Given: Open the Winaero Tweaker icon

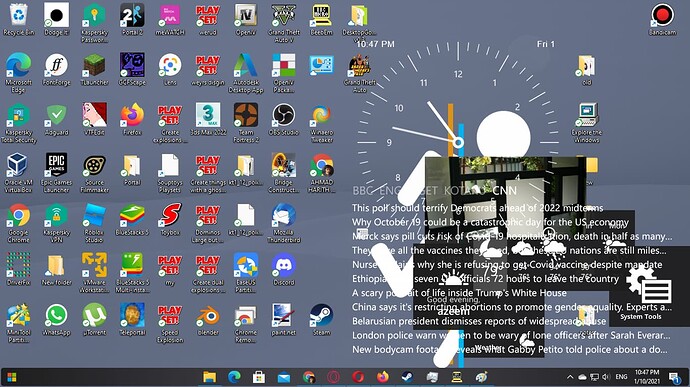Looking at the screenshot, I should pyautogui.click(x=321, y=123).
